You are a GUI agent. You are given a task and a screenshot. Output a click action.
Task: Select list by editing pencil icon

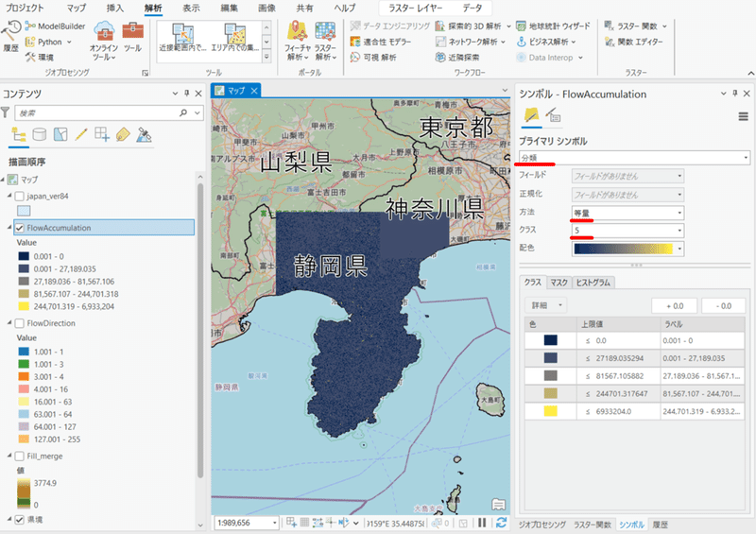[x=81, y=134]
